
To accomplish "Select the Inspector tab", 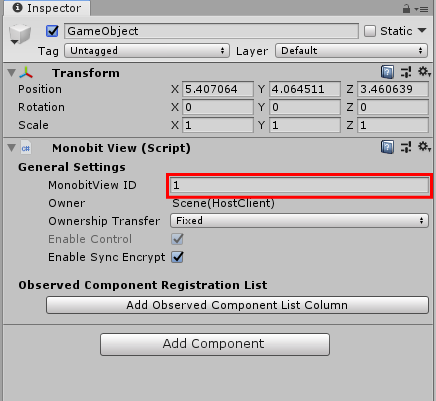I will point(47,8).
